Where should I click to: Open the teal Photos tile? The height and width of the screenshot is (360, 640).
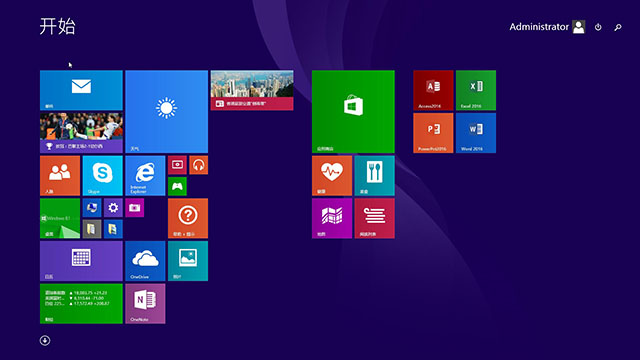point(188,261)
